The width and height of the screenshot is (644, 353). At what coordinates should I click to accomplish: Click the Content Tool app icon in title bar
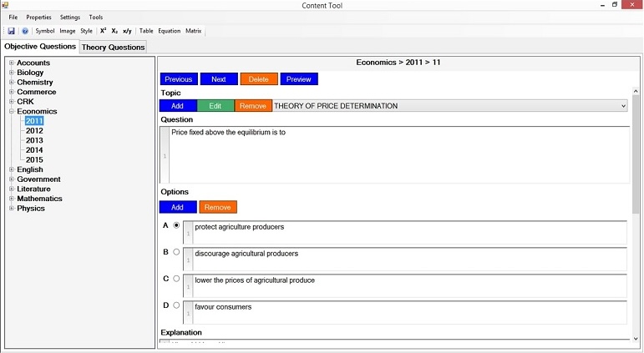(5, 5)
